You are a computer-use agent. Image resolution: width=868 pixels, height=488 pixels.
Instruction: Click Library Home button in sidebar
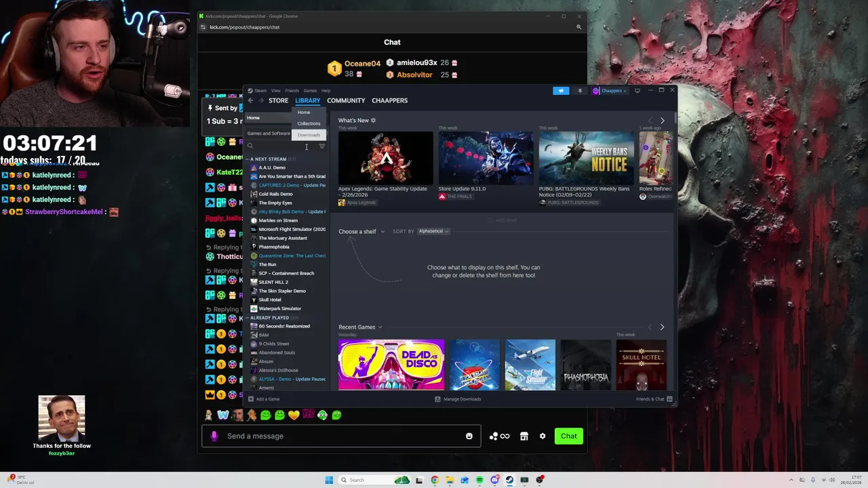tap(269, 118)
